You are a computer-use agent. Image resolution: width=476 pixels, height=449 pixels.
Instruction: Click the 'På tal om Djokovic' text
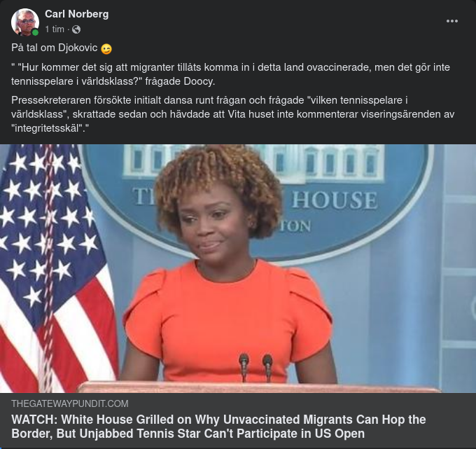point(55,48)
